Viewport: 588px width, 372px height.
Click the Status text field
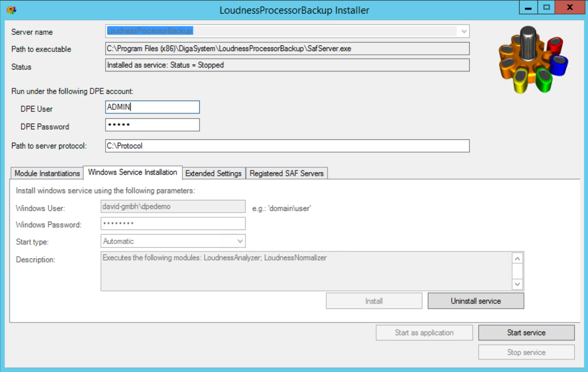pyautogui.click(x=287, y=65)
